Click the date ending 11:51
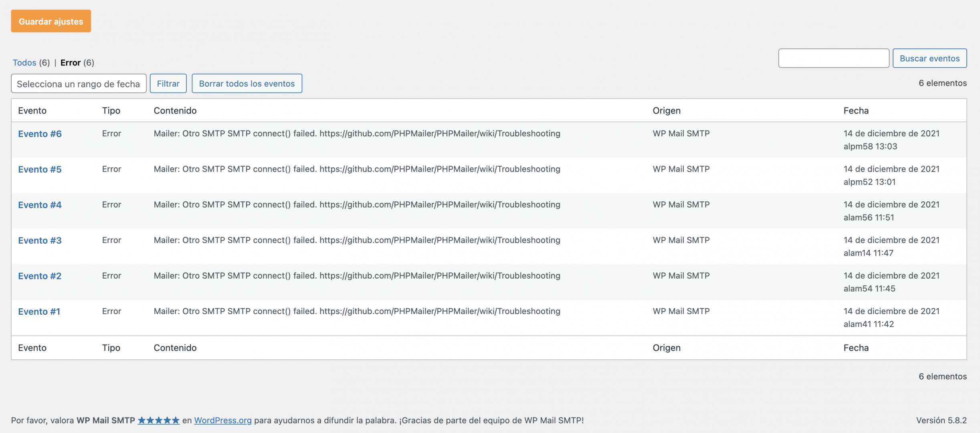This screenshot has height=433, width=980. coord(891,211)
